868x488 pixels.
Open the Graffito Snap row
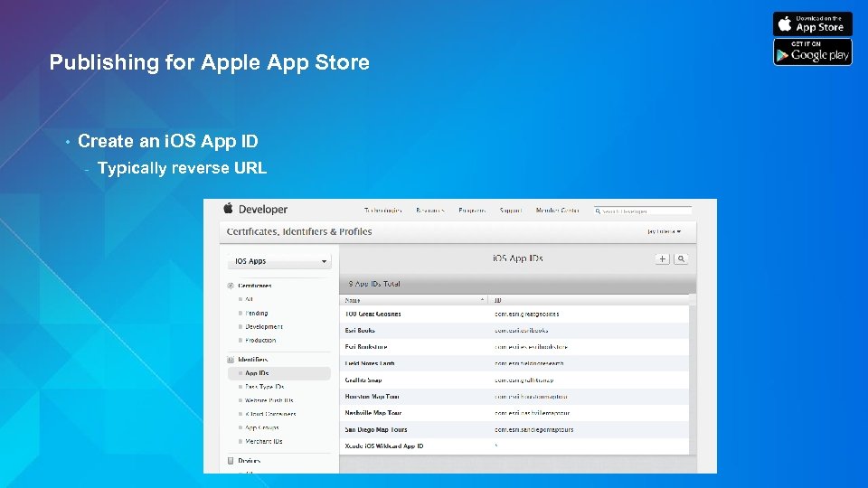coord(514,380)
